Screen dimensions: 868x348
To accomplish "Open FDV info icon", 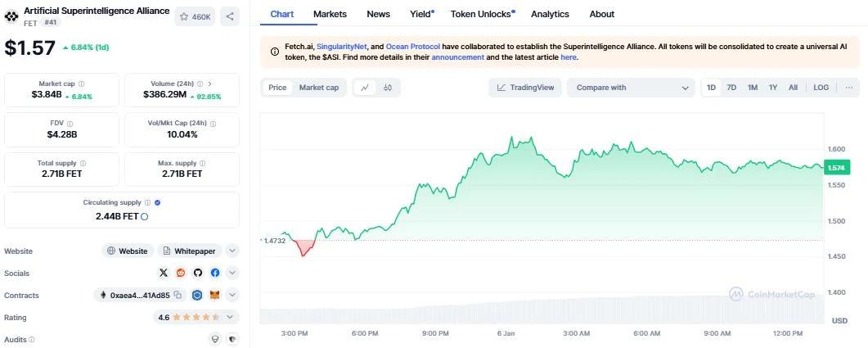I will (x=70, y=124).
